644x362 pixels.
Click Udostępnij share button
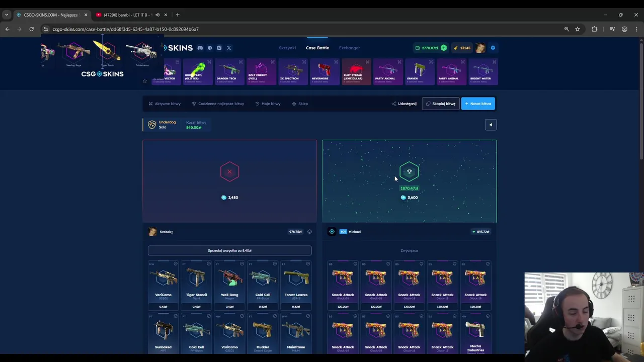404,104
